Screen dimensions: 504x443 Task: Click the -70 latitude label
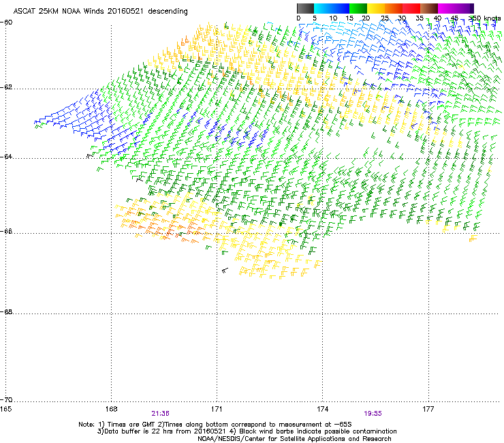click(6, 399)
